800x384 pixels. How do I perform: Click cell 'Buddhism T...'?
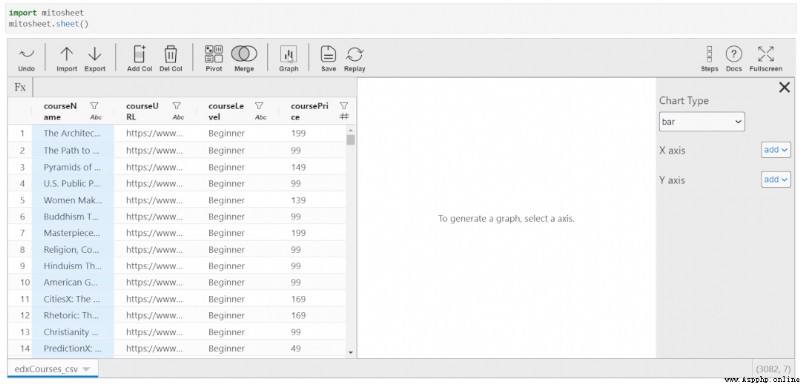click(x=73, y=216)
